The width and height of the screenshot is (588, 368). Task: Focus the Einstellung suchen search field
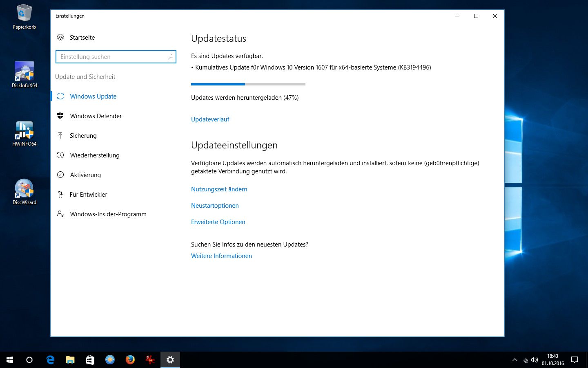[x=116, y=57]
